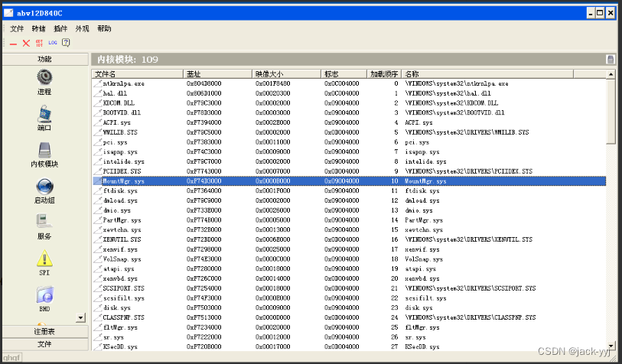Select the 内核模块 sidebar icon
This screenshot has width=622, height=364.
[x=44, y=154]
